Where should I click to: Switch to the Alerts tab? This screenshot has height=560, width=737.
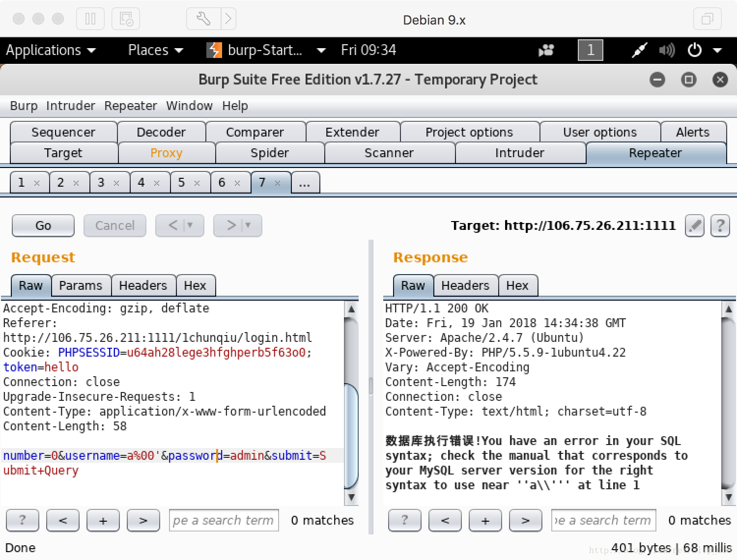pyautogui.click(x=693, y=132)
